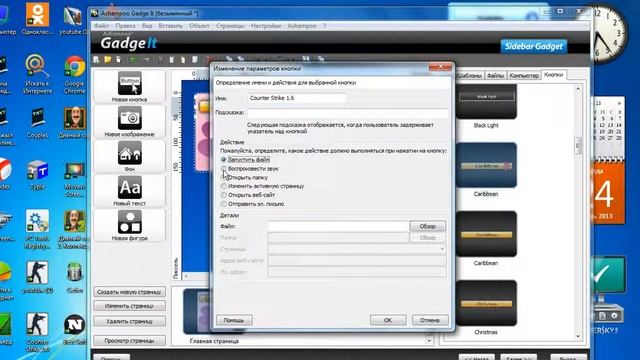The height and width of the screenshot is (360, 640).
Task: Click Создать новую страницу button
Action: pyautogui.click(x=129, y=292)
